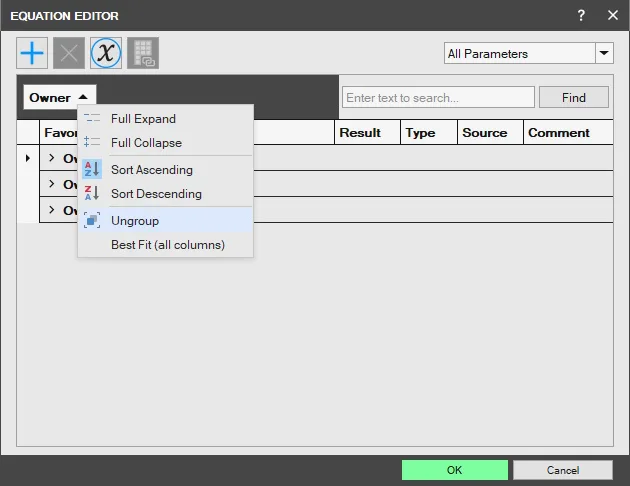Viewport: 630px width, 486px height.
Task: Choose Best Fit (all columns) menu entry
Action: [x=168, y=245]
